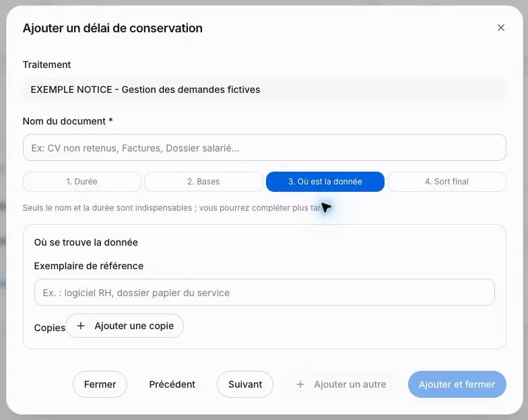Click the Copies label

50,328
